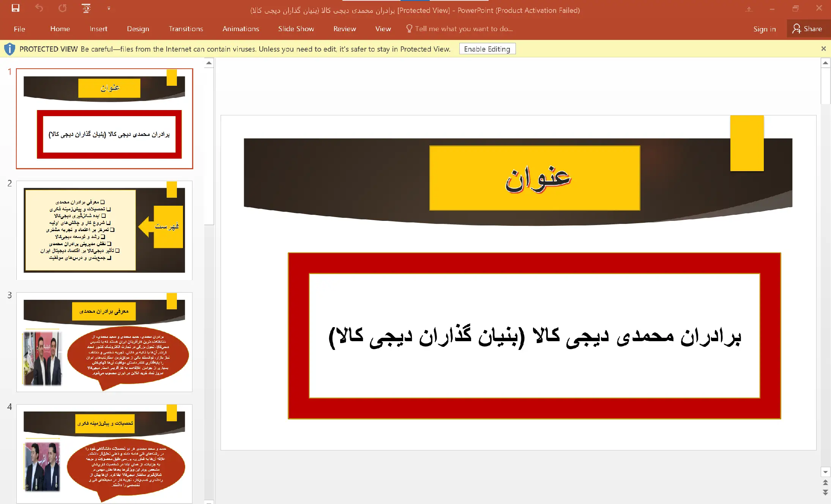Open Customize Quick Access Toolbar dropdown

click(109, 8)
